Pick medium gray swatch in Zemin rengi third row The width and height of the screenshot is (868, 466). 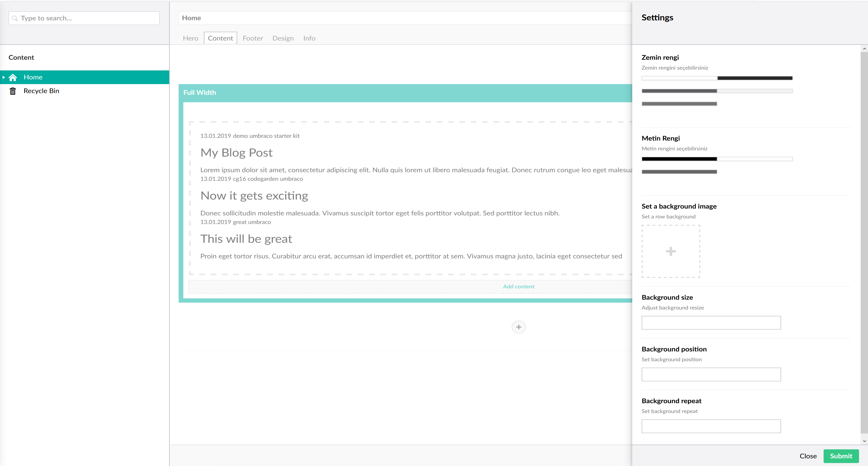[679, 104]
